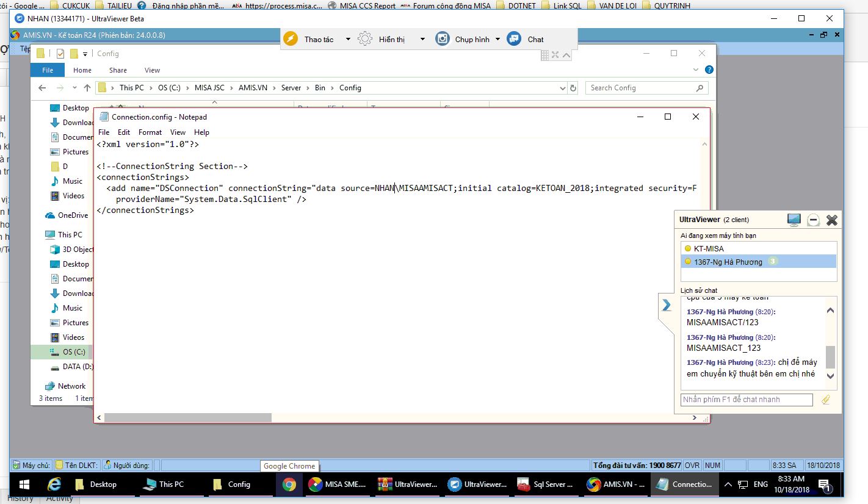Open the Chat bubble icon in UltraViewer toolbar
Viewport: 868px width, 504px height.
514,39
